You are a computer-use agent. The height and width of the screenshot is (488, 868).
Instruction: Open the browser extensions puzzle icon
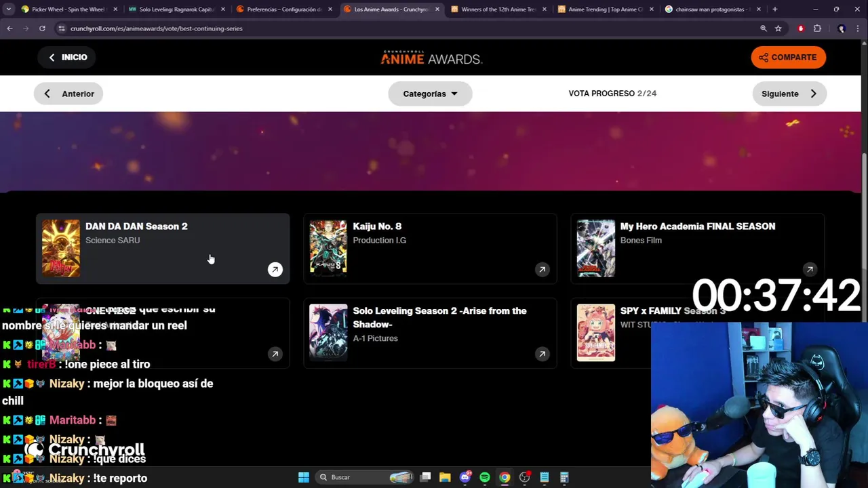(817, 28)
